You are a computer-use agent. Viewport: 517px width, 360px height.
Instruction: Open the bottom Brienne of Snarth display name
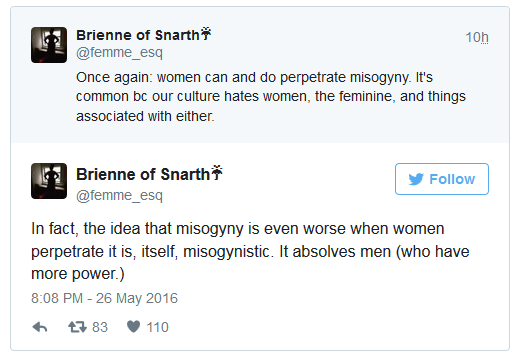pos(143,174)
